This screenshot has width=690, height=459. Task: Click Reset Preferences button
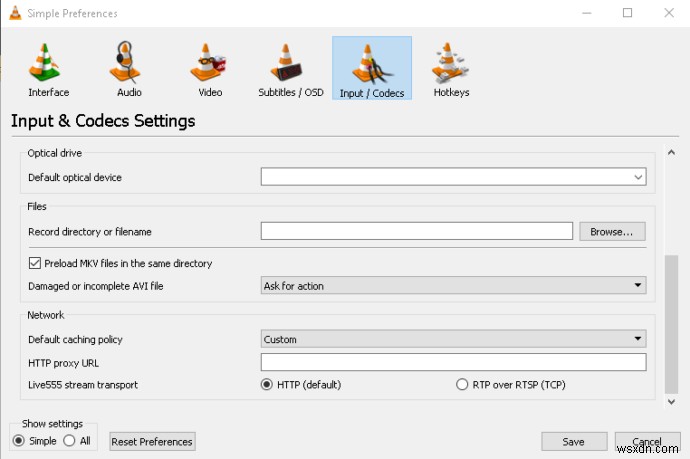(x=152, y=441)
